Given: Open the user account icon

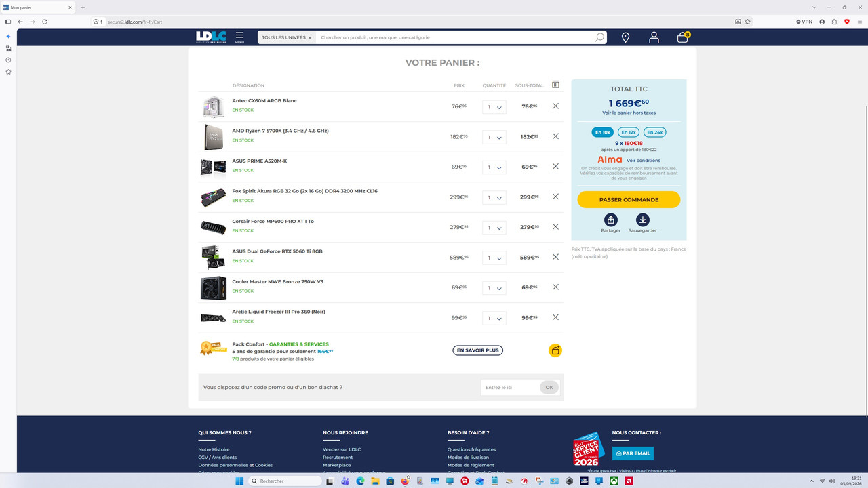Looking at the screenshot, I should [654, 38].
